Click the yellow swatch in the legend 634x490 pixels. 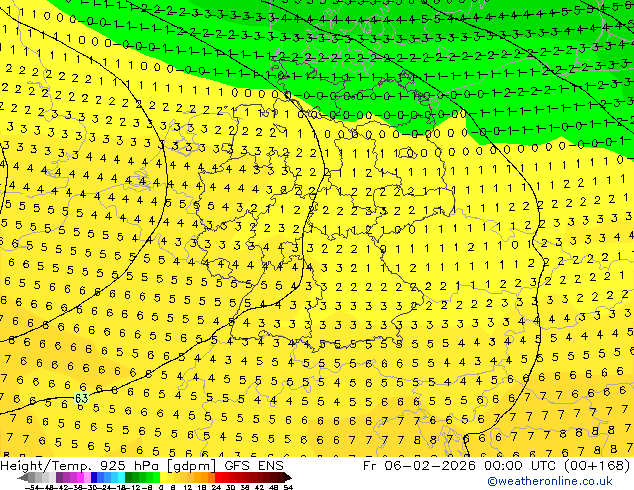(x=163, y=477)
